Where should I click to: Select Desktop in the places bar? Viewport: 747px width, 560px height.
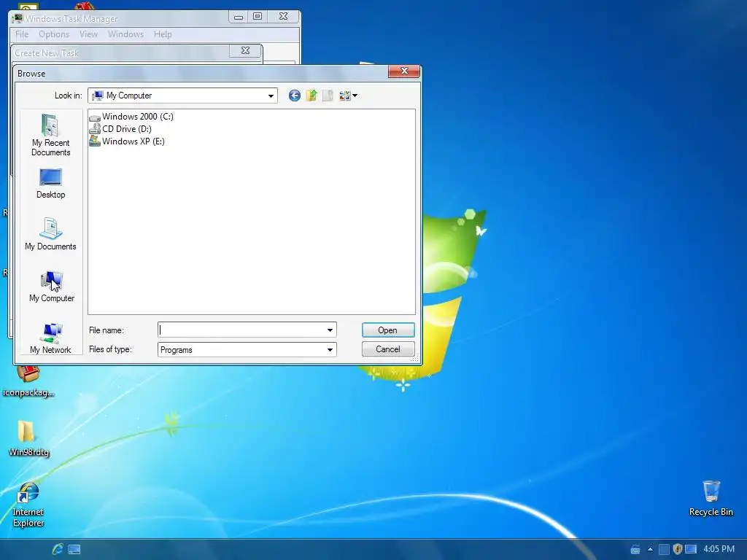(50, 184)
